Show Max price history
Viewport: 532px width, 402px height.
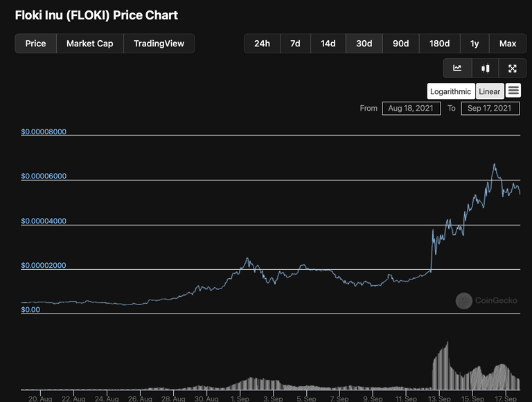pos(508,44)
